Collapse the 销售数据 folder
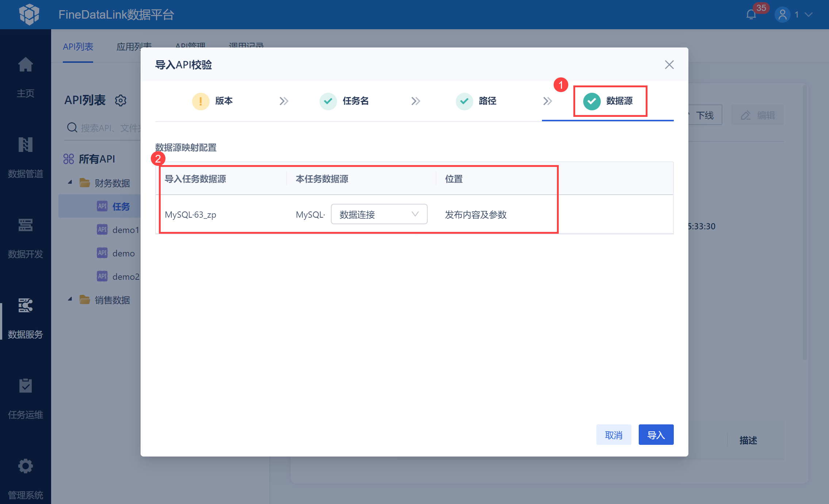 click(x=70, y=299)
